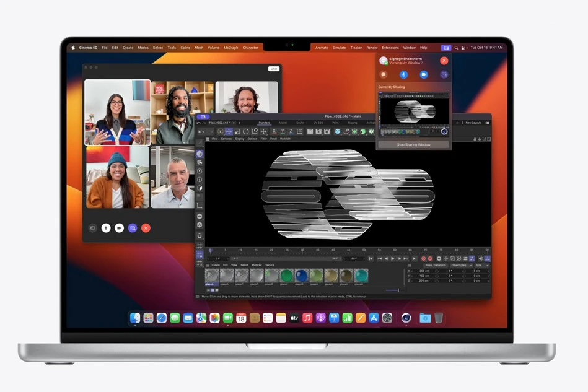Toggle the Z axis lock
The height and width of the screenshot is (392, 588).
click(291, 131)
